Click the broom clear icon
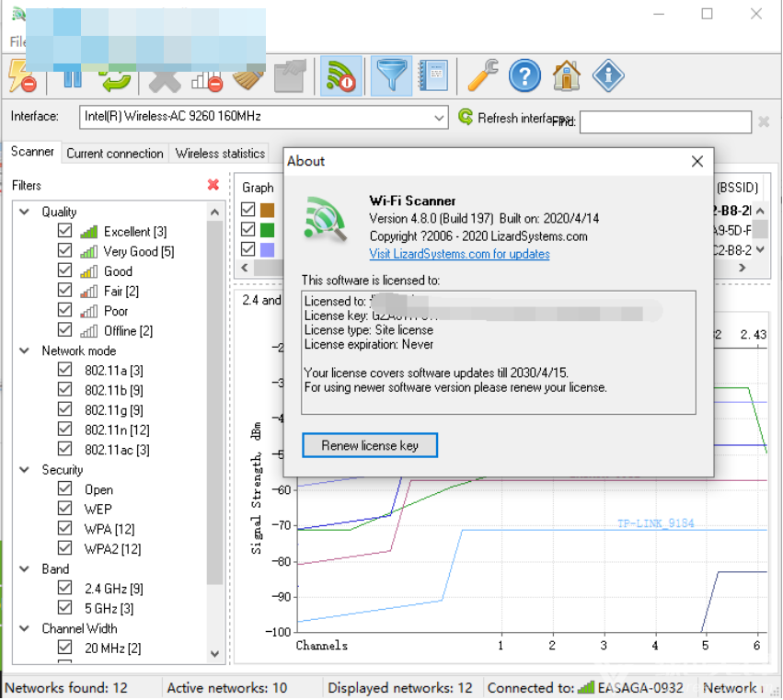Screen dimensions: 783x700 pyautogui.click(x=248, y=80)
